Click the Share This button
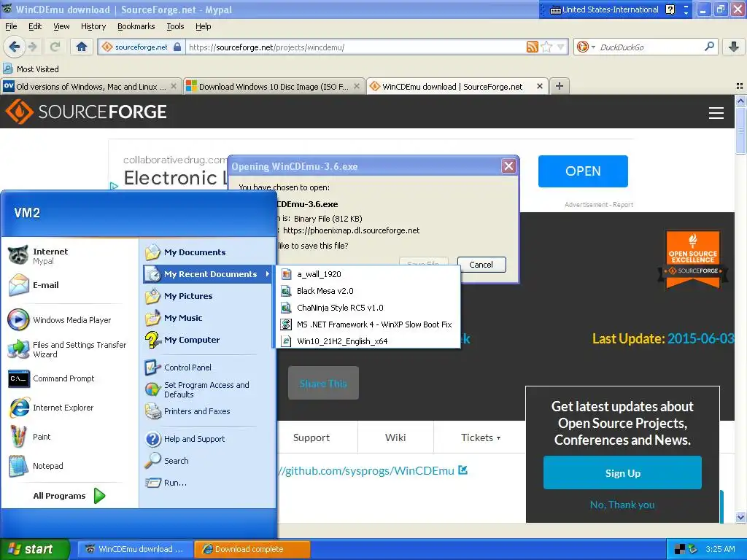Screen dimensions: 747x560 coord(323,384)
